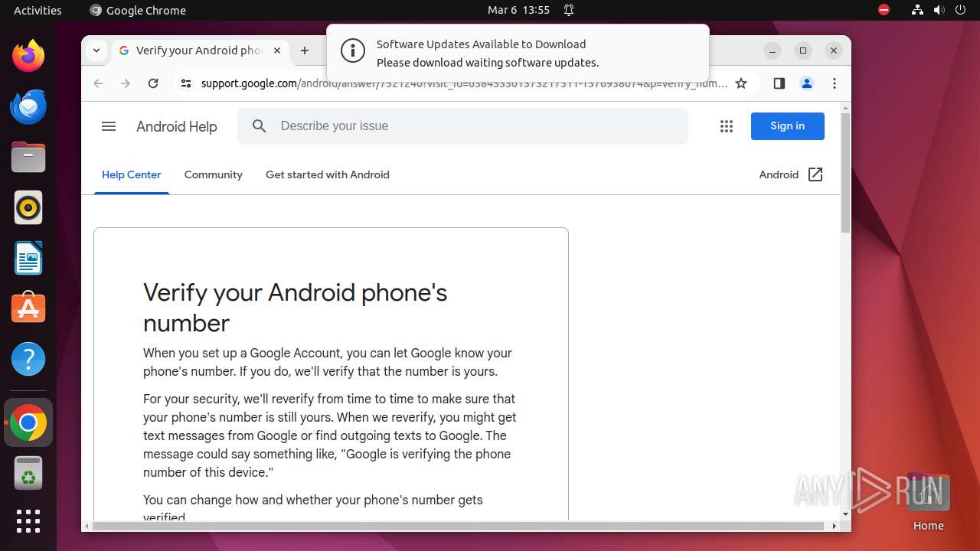This screenshot has height=551, width=980.
Task: Open the Help question mark app
Action: (x=28, y=359)
